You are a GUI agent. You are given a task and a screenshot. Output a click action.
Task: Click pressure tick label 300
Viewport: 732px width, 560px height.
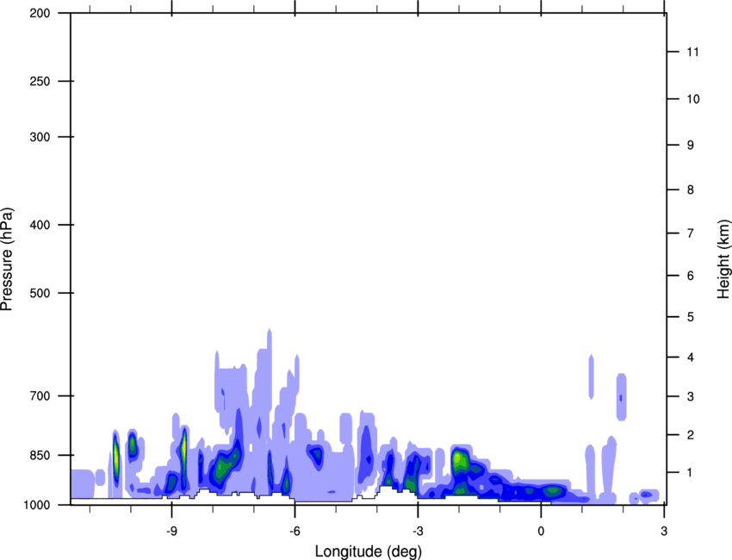click(40, 137)
